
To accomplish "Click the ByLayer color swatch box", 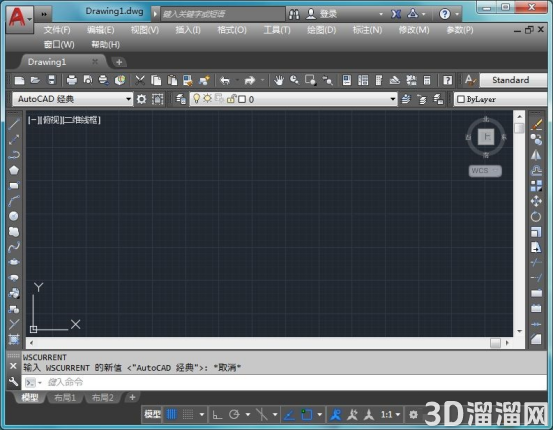I will tap(461, 99).
